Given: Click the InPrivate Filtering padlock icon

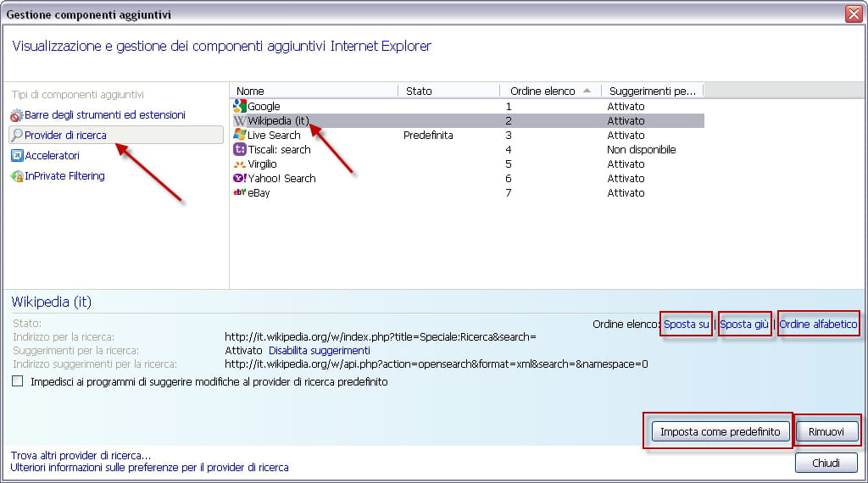Looking at the screenshot, I should point(17,176).
